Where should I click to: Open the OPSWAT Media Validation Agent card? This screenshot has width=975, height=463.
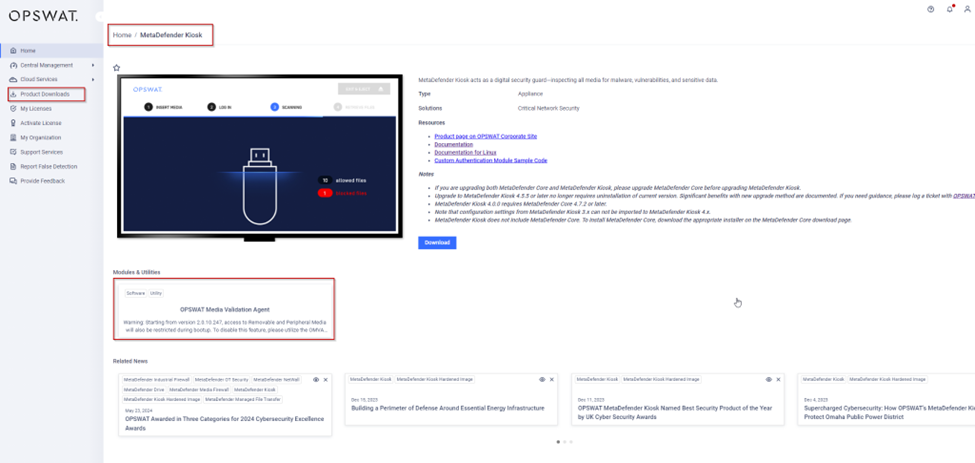[x=224, y=309]
